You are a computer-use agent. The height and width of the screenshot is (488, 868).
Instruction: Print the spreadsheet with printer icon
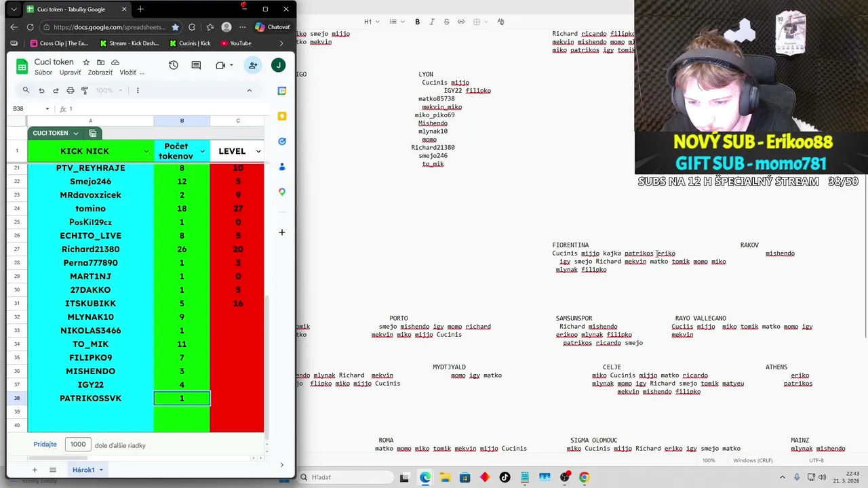(x=70, y=90)
